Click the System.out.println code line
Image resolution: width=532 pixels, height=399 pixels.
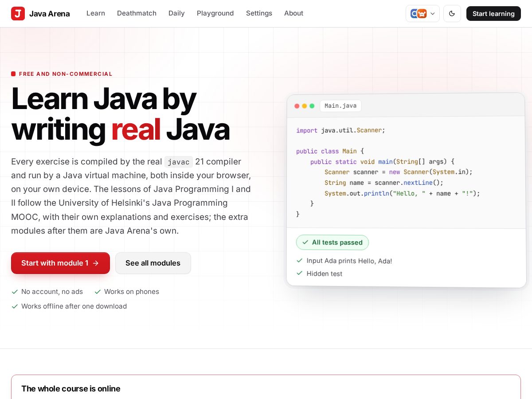coord(402,193)
